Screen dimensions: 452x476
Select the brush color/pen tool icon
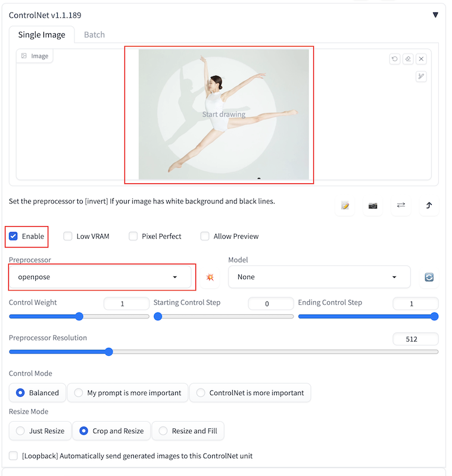pos(421,76)
